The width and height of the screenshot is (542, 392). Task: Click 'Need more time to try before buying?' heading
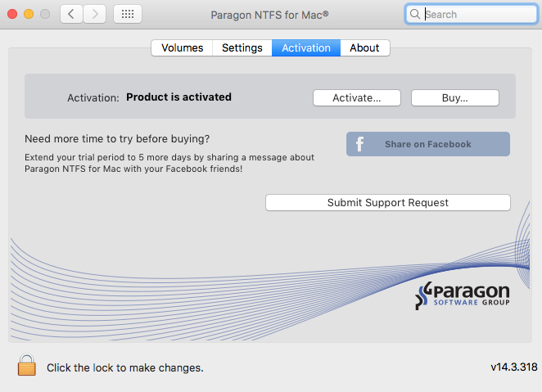coord(117,139)
